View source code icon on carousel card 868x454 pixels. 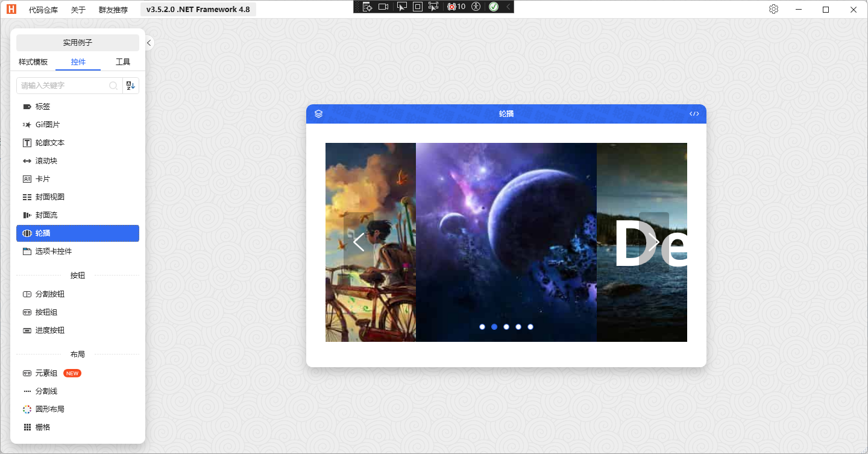[694, 114]
